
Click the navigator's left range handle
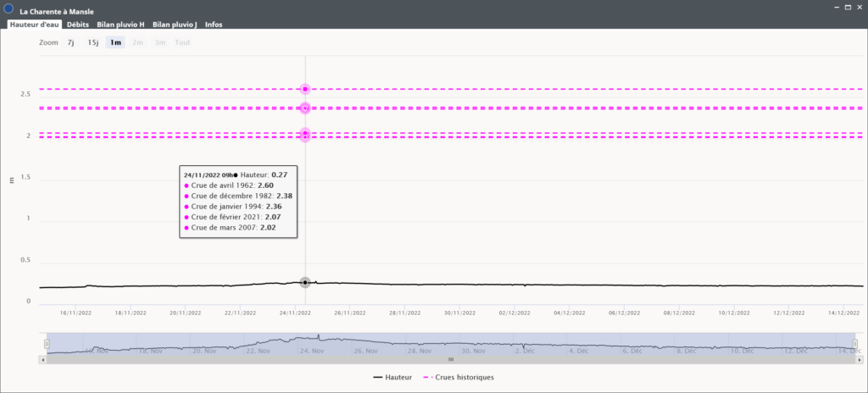(x=47, y=344)
